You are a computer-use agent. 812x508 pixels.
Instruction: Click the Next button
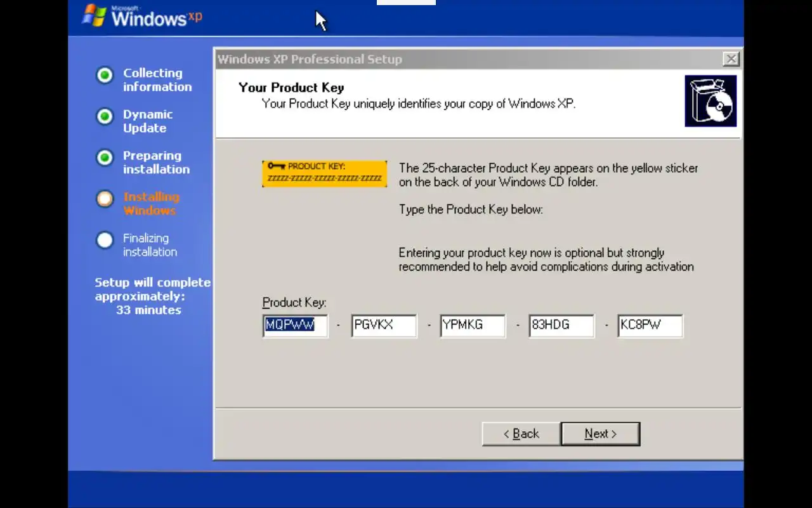[x=600, y=434]
